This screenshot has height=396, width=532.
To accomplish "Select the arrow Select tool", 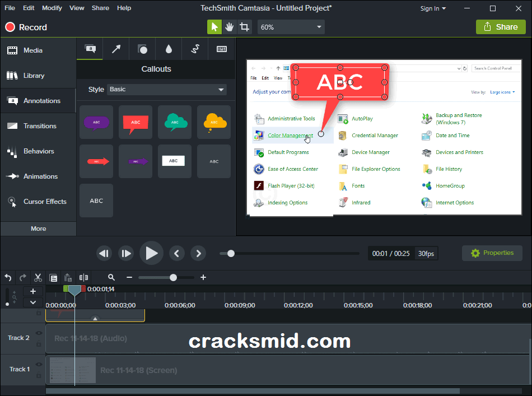I will tap(214, 27).
